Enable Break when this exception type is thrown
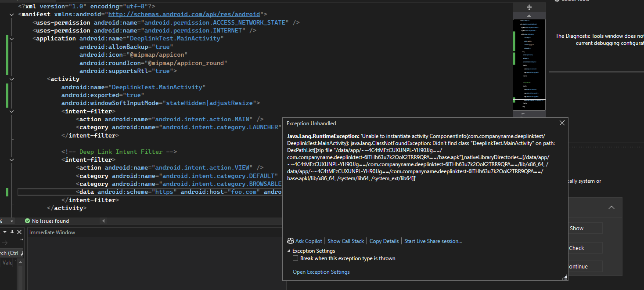This screenshot has height=290, width=644. click(x=295, y=258)
